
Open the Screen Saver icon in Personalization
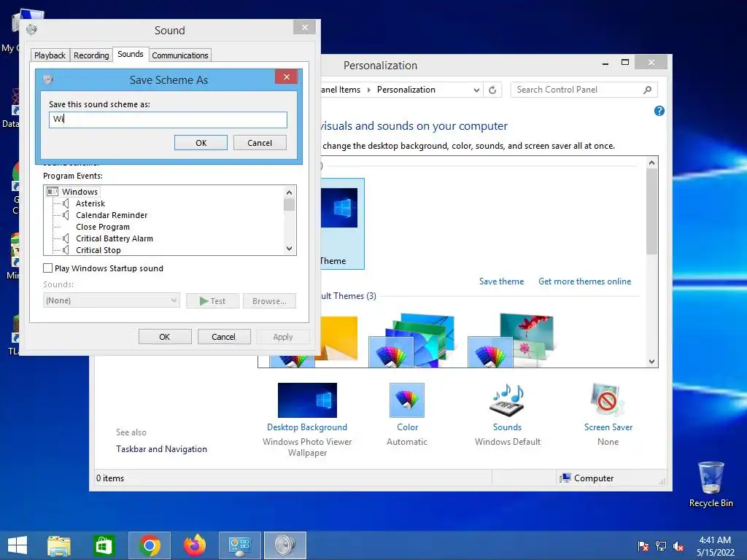[608, 400]
